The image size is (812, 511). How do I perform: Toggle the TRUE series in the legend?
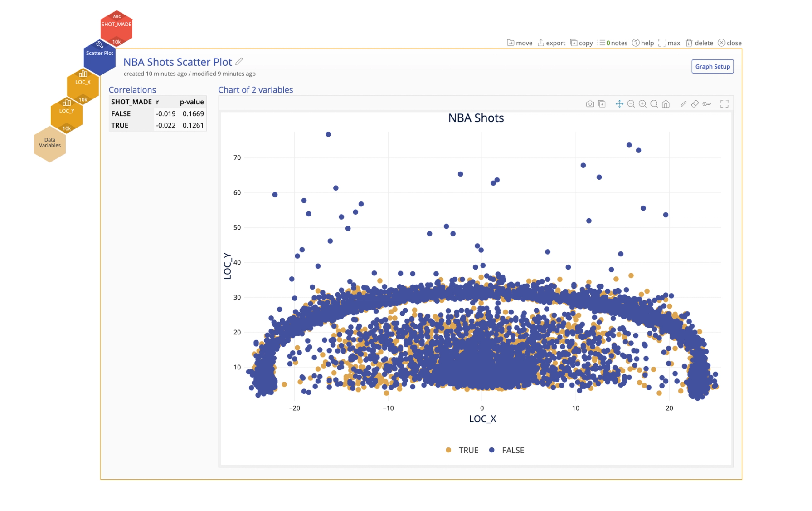coord(462,450)
